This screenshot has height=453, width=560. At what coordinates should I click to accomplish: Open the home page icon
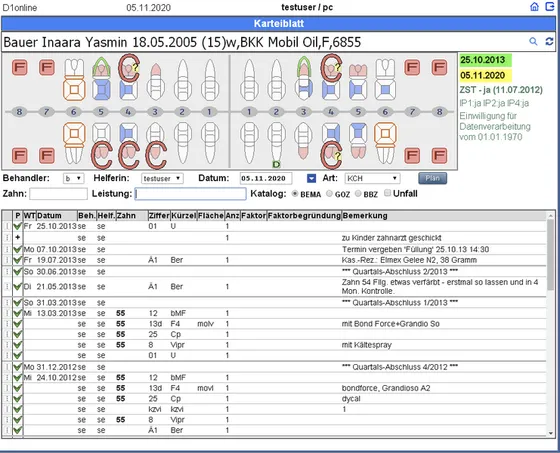pos(534,7)
